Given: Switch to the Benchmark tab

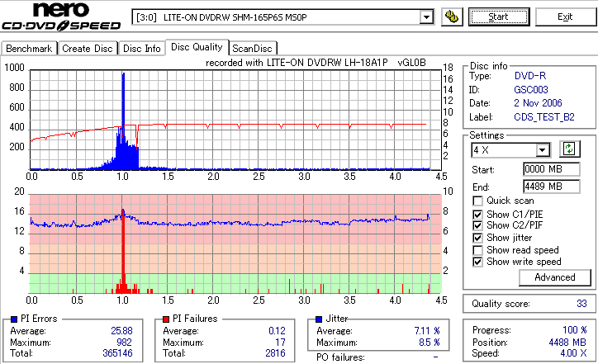Looking at the screenshot, I should coord(29,49).
